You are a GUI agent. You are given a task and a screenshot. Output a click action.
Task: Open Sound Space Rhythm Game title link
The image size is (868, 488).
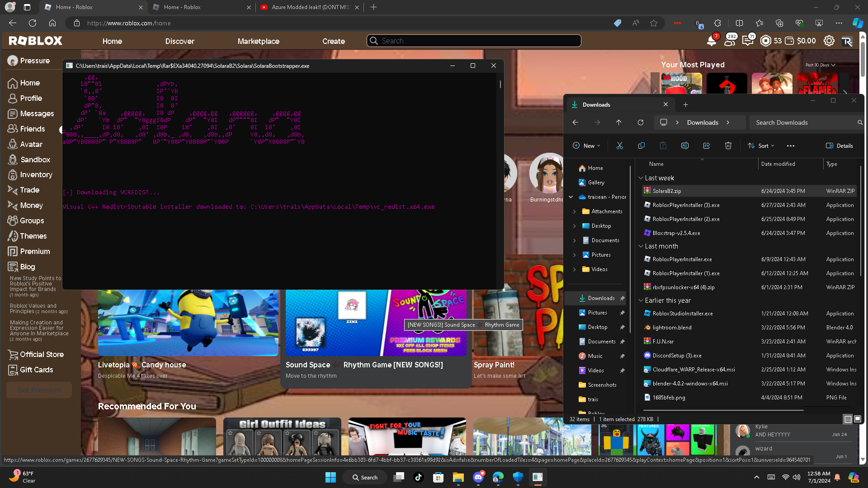coord(364,365)
